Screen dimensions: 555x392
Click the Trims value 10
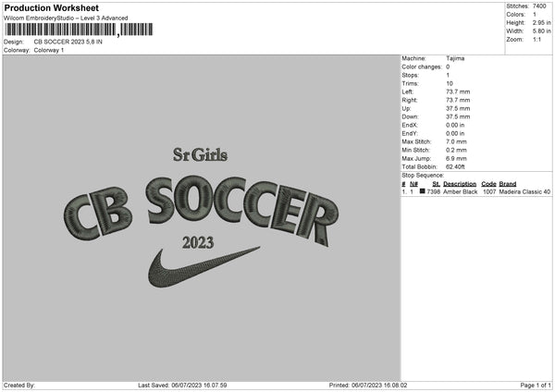pyautogui.click(x=450, y=83)
